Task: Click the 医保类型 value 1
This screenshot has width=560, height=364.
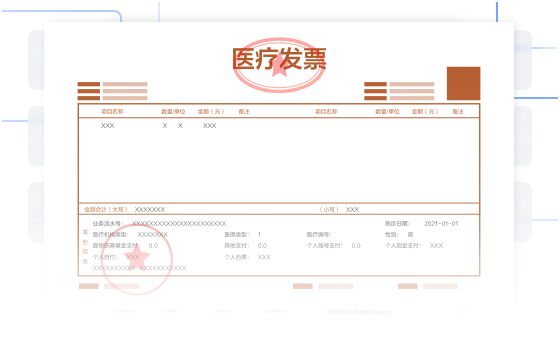Action: (259, 235)
